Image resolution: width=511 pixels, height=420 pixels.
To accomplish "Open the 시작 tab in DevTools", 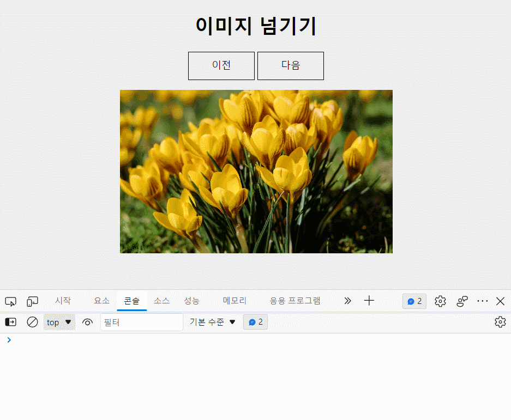I will [63, 301].
